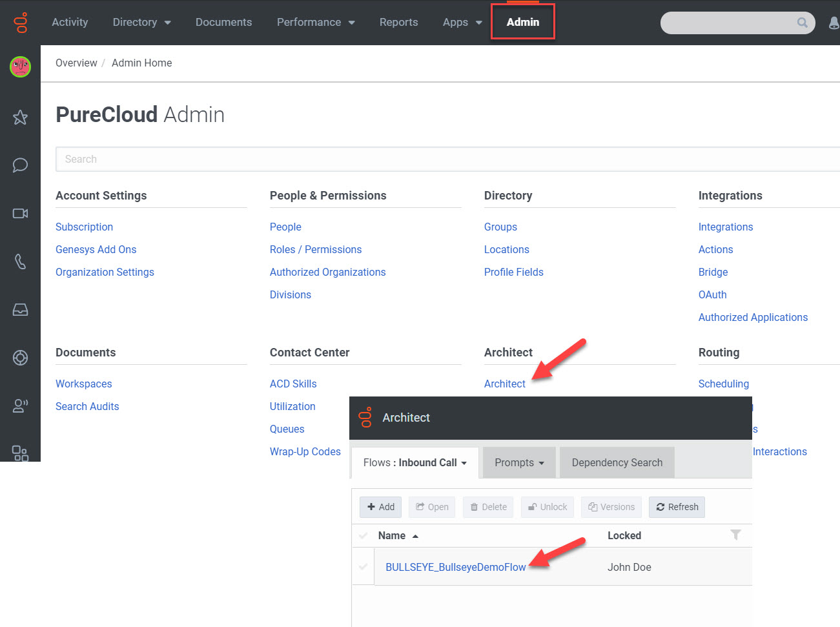Select the Admin menu item

coord(523,22)
